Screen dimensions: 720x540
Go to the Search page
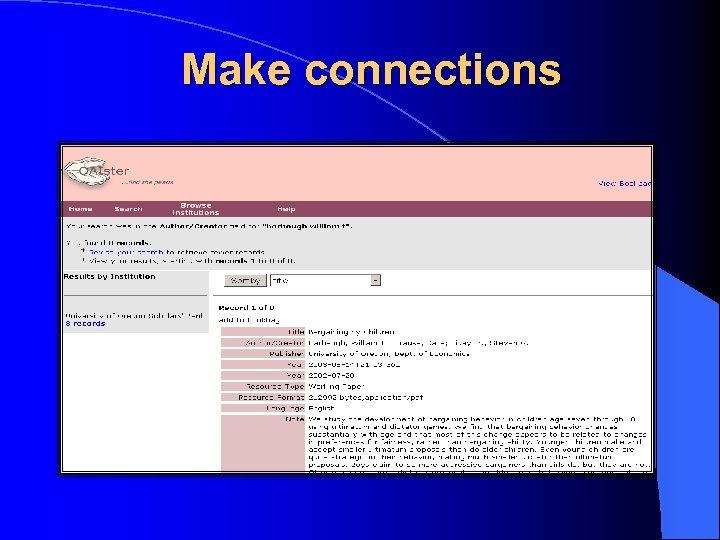pos(128,209)
